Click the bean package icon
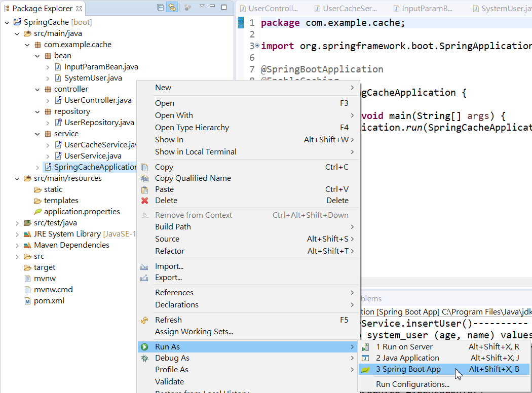The height and width of the screenshot is (393, 532). click(48, 56)
